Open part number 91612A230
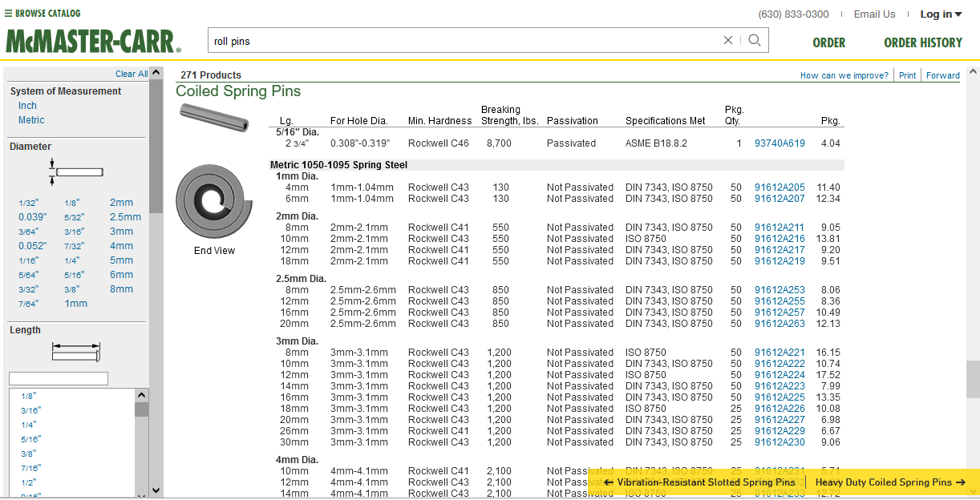This screenshot has width=980, height=500. click(x=780, y=442)
